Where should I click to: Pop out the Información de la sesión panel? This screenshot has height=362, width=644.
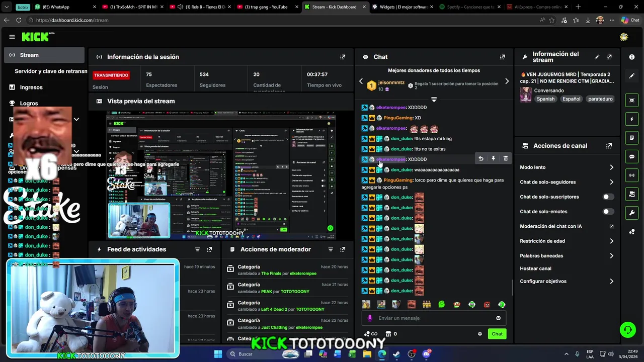tap(343, 57)
